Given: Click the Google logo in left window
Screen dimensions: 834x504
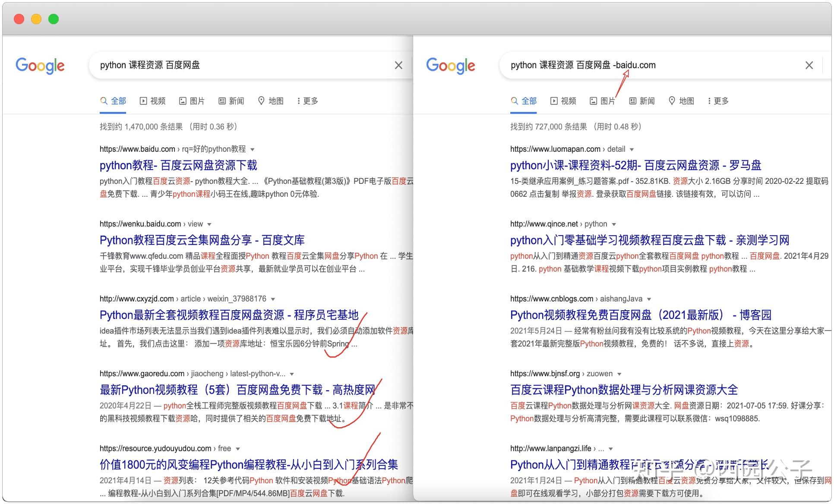Looking at the screenshot, I should pyautogui.click(x=40, y=66).
